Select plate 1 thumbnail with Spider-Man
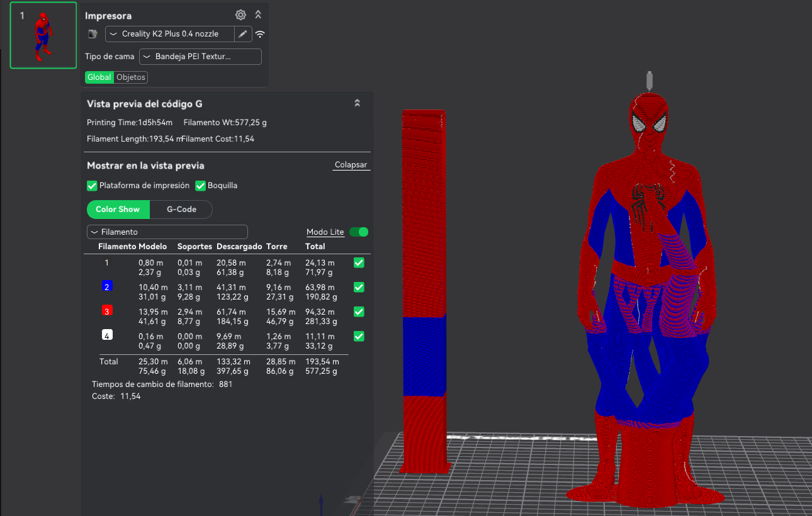Image resolution: width=812 pixels, height=516 pixels. coord(43,35)
